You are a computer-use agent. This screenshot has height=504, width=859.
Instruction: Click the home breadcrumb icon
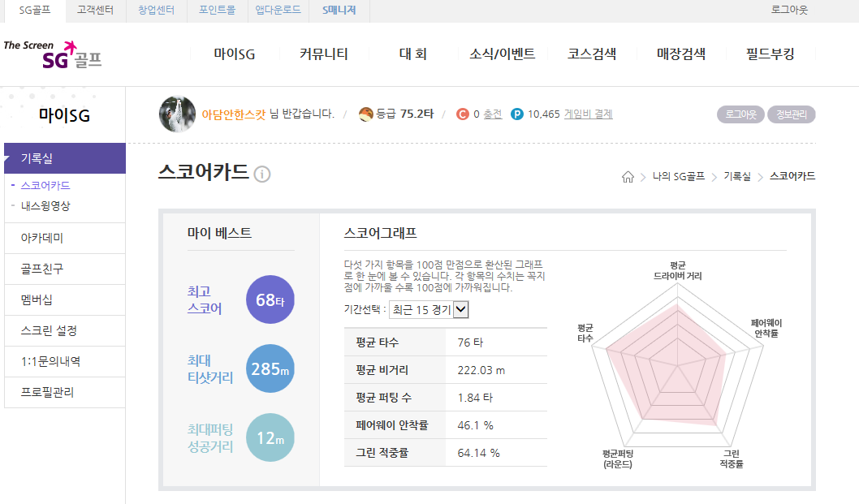(628, 176)
